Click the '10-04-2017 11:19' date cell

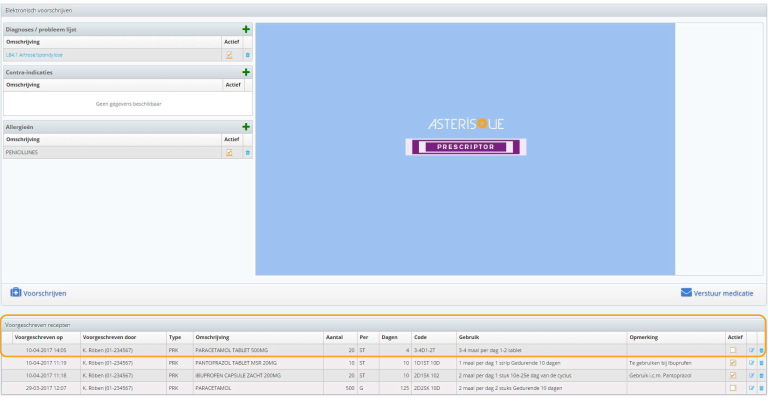tap(46, 363)
